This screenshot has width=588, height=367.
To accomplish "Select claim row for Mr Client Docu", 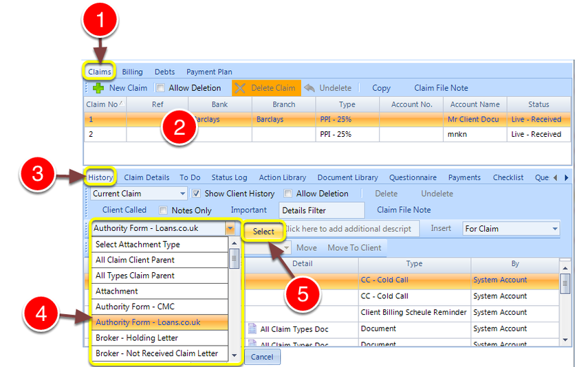I will (x=327, y=119).
